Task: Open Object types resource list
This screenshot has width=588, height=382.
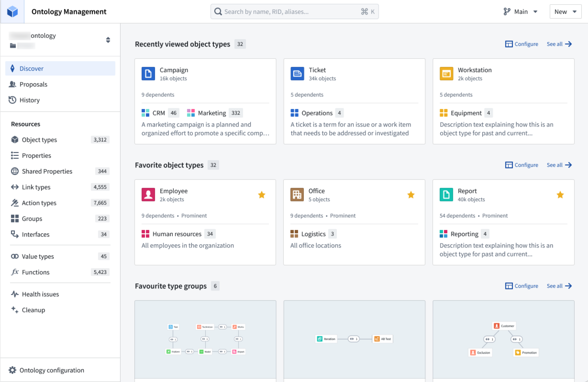Action: 60,140
